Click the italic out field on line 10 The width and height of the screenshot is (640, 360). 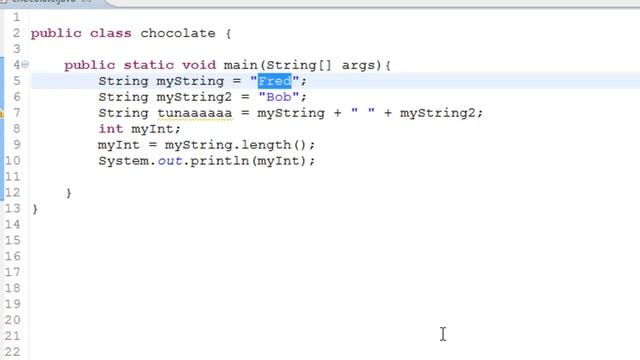170,161
